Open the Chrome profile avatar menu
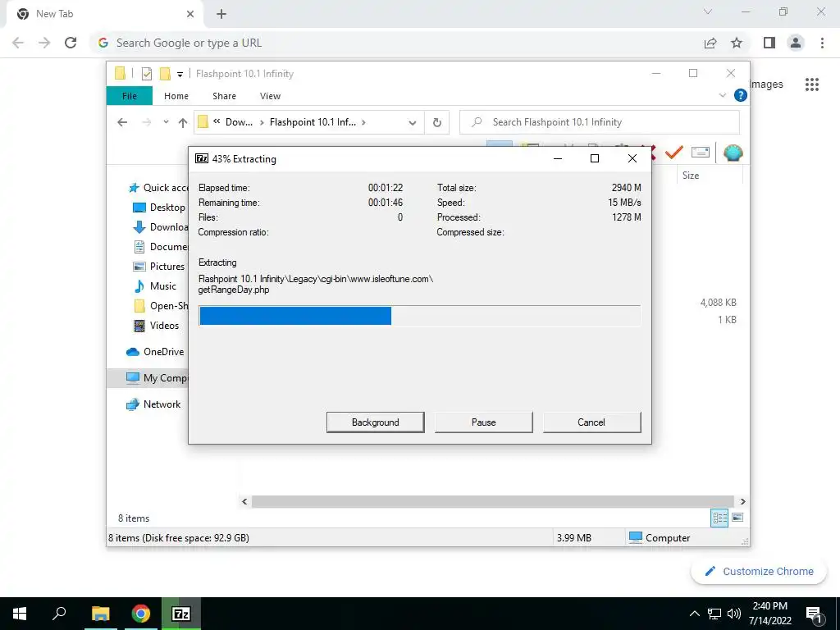 (796, 43)
